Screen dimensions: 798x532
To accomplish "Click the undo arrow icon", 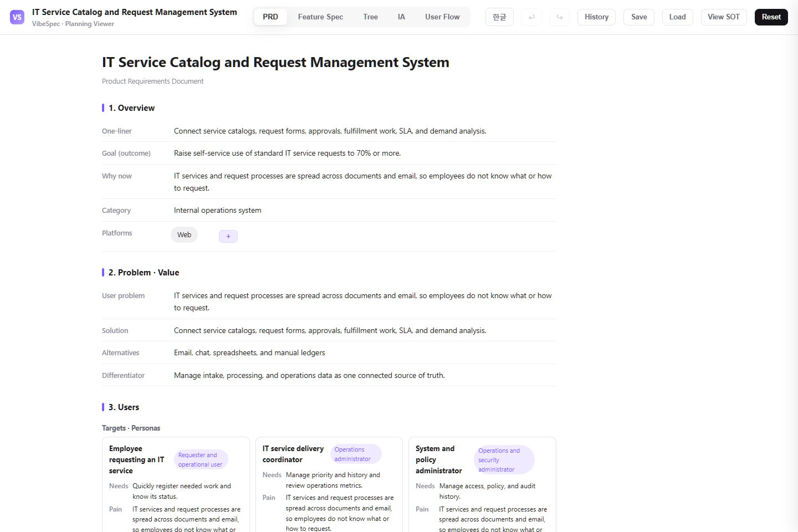I will pyautogui.click(x=532, y=17).
